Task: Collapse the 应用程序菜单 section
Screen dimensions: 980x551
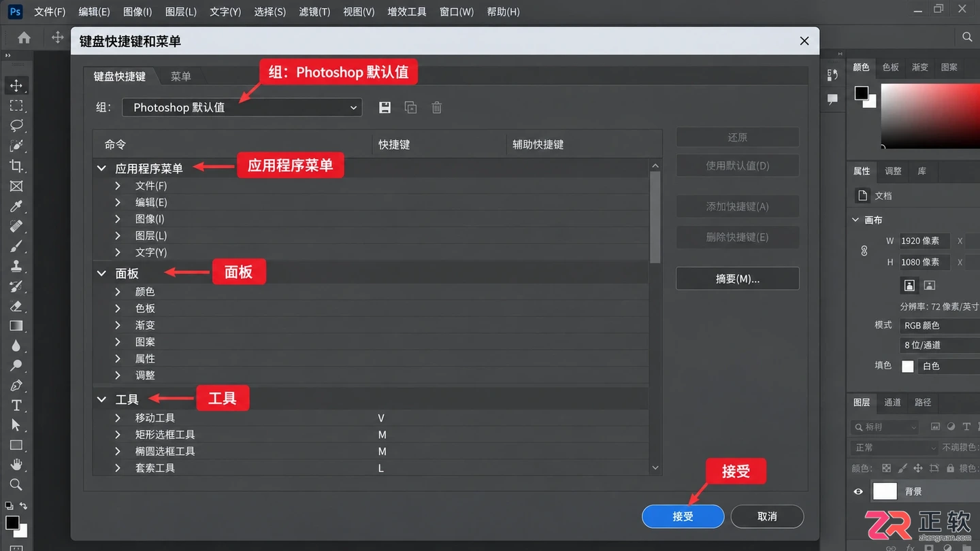Action: click(102, 168)
